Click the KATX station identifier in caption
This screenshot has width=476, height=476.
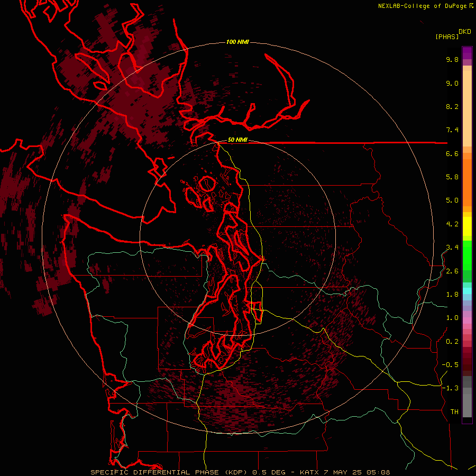[309, 472]
